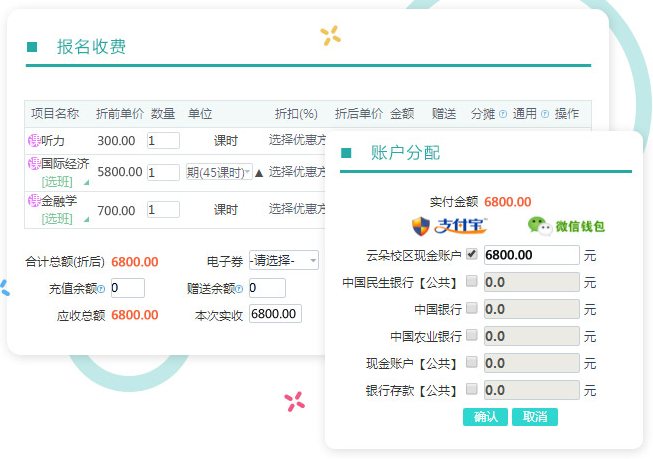653x459 pixels.
Task: Click the WeChat Wallet payment logo
Action: point(566,226)
